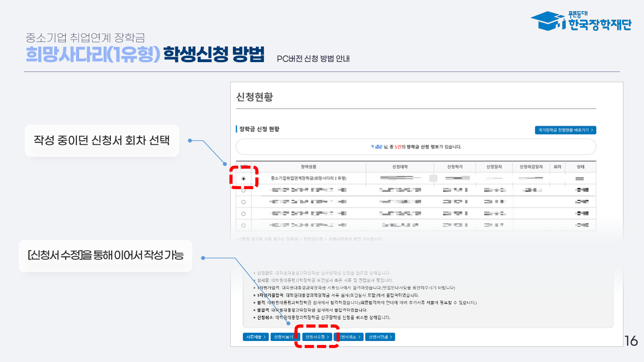Screen dimensions: 644x362
Task: Click the 신청대학 column header
Action: (x=400, y=167)
